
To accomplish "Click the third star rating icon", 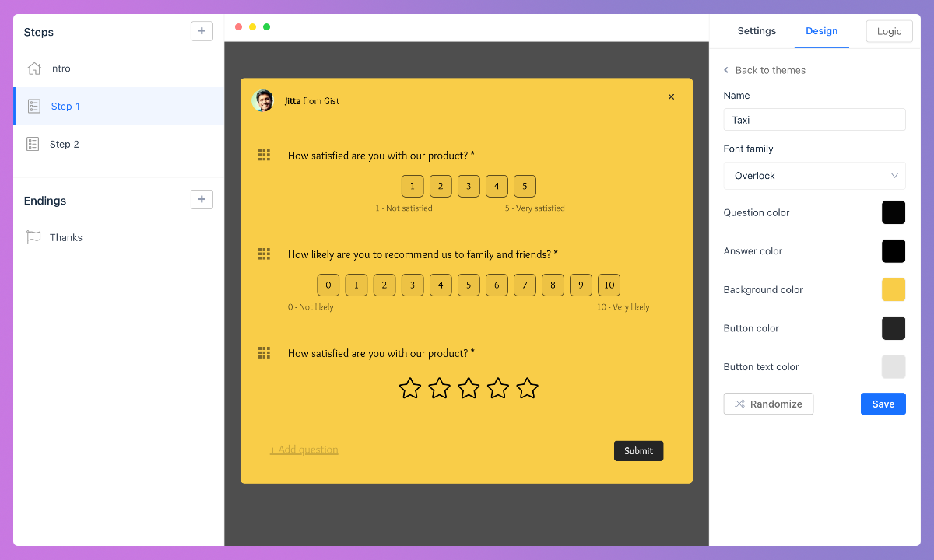I will 469,388.
